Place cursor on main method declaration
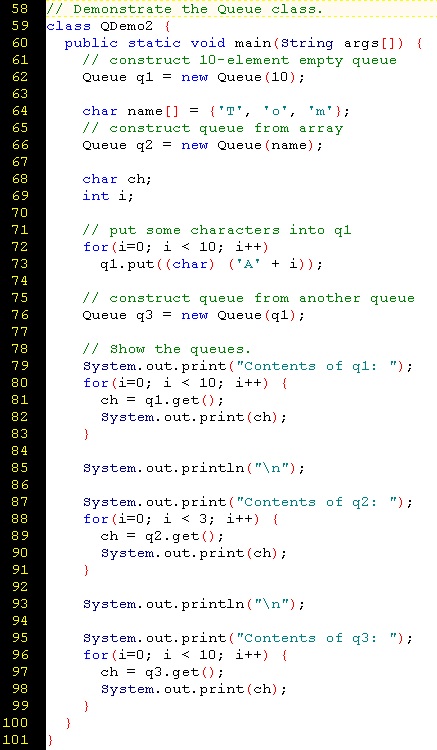 pyautogui.click(x=243, y=43)
